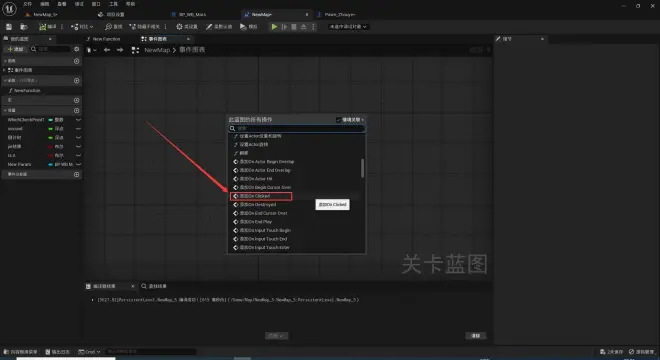Viewport: 660px width, 360px height.
Task: Click the Find magnifier icon in toolbar
Action: tap(109, 27)
